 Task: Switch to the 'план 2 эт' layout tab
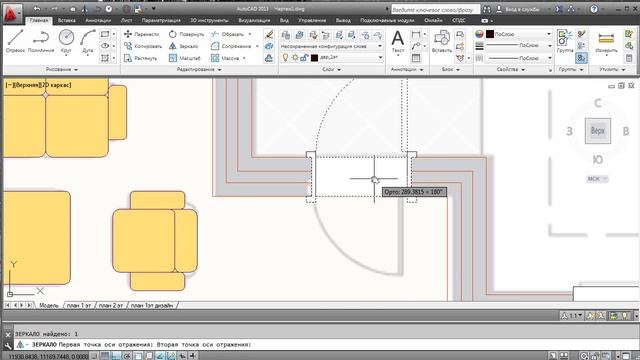coord(111,305)
